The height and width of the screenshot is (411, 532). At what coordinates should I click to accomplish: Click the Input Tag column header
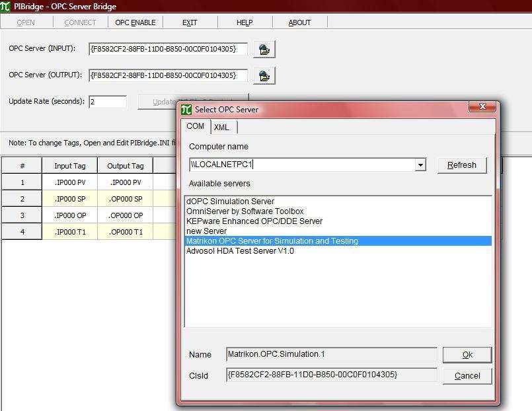pos(70,165)
